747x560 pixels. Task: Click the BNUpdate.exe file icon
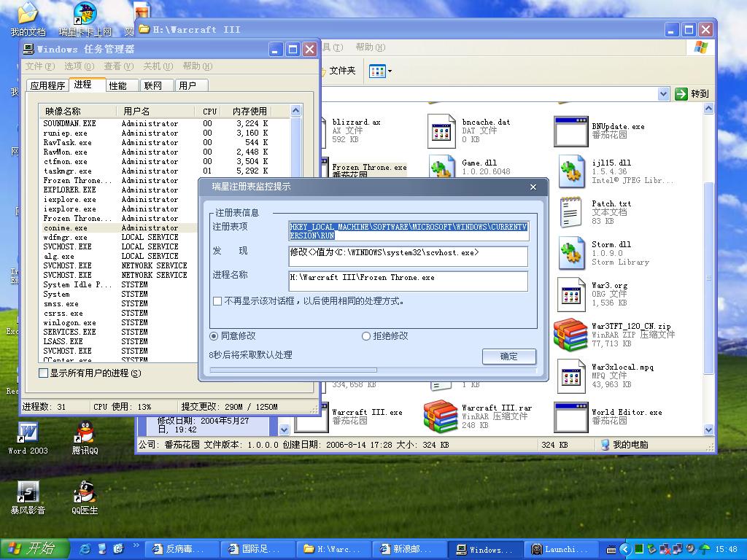click(570, 131)
